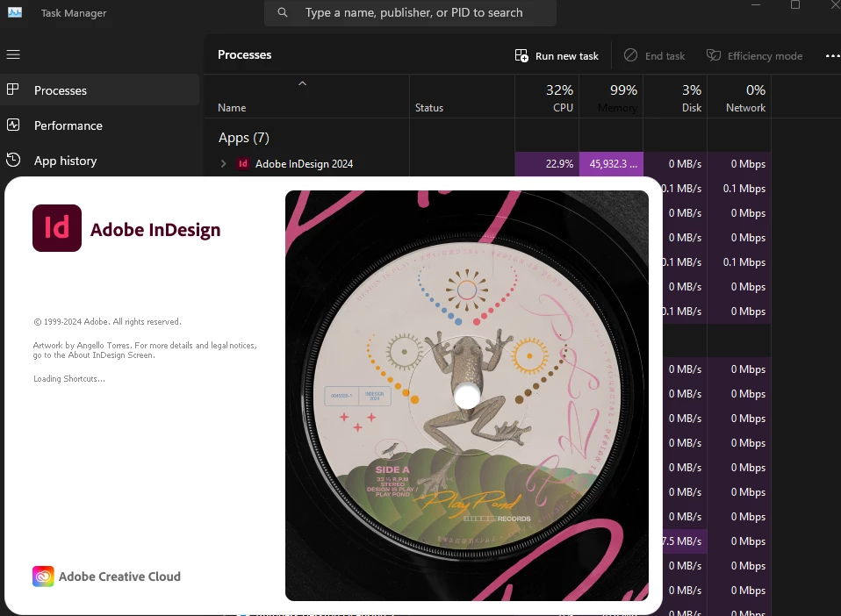Sort by the 99% Memory column header
Image resolution: width=841 pixels, height=616 pixels.
point(611,97)
